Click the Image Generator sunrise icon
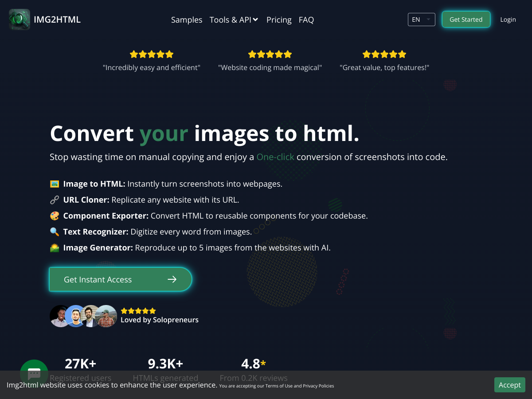Viewport: 532px width, 399px height. coord(55,247)
